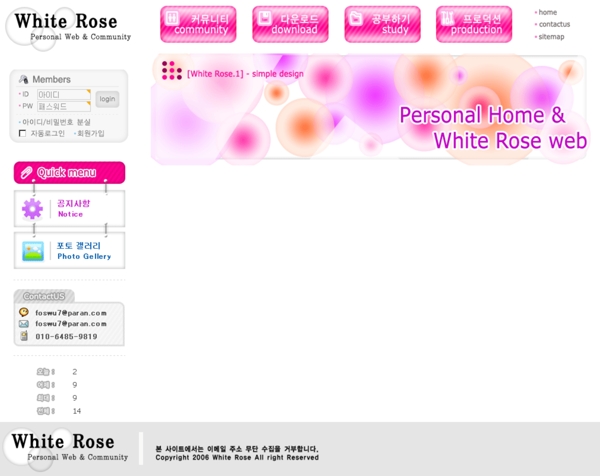Click the PW password input field
Screen dimensions: 600x476
pyautogui.click(x=63, y=106)
